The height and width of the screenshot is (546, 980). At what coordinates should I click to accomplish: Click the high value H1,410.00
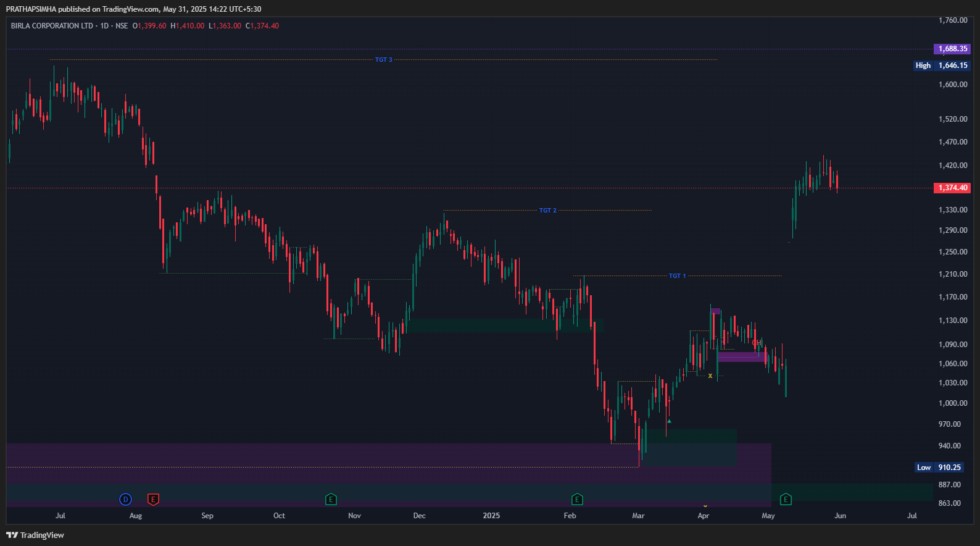[x=188, y=26]
